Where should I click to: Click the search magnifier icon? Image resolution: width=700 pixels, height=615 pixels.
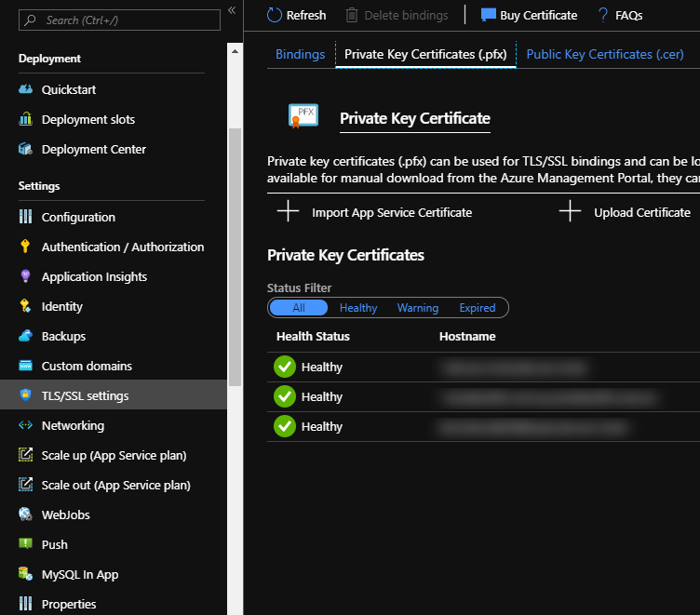pyautogui.click(x=31, y=20)
